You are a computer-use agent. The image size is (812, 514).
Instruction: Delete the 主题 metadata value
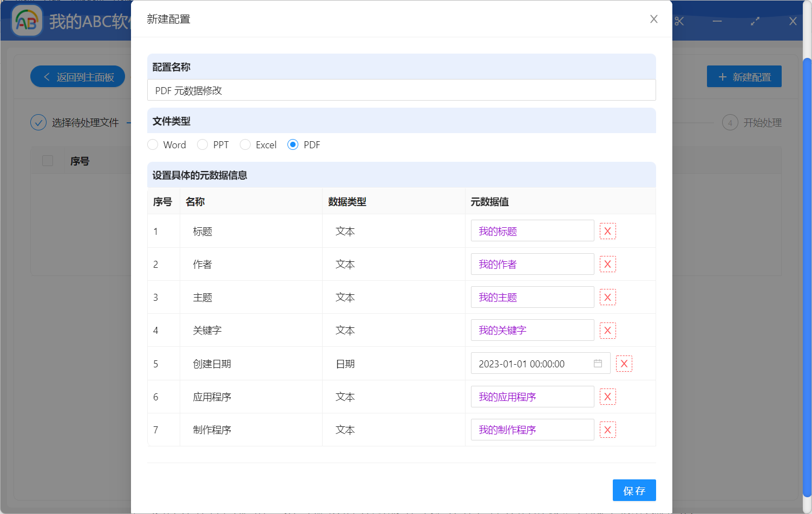pos(607,297)
